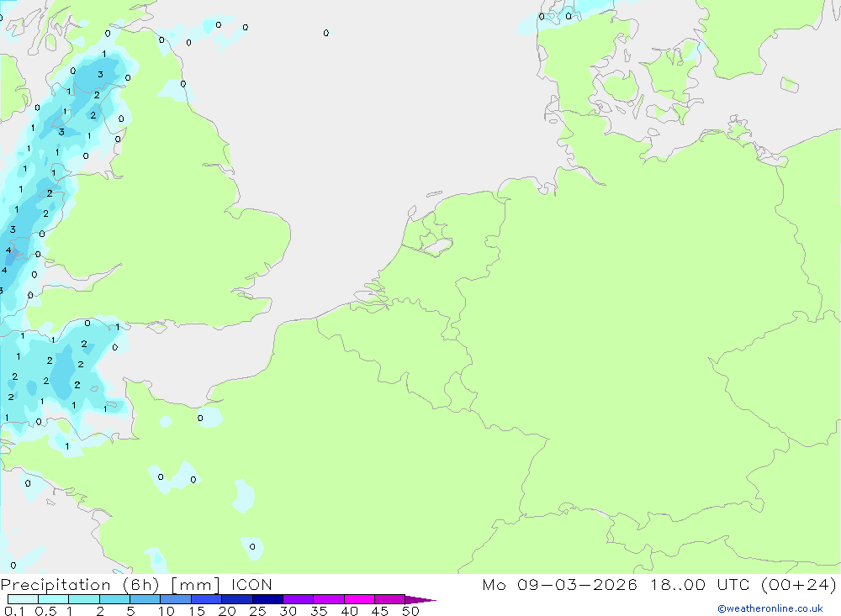Click the '35' legend scale label
The image size is (841, 616).
pyautogui.click(x=319, y=611)
